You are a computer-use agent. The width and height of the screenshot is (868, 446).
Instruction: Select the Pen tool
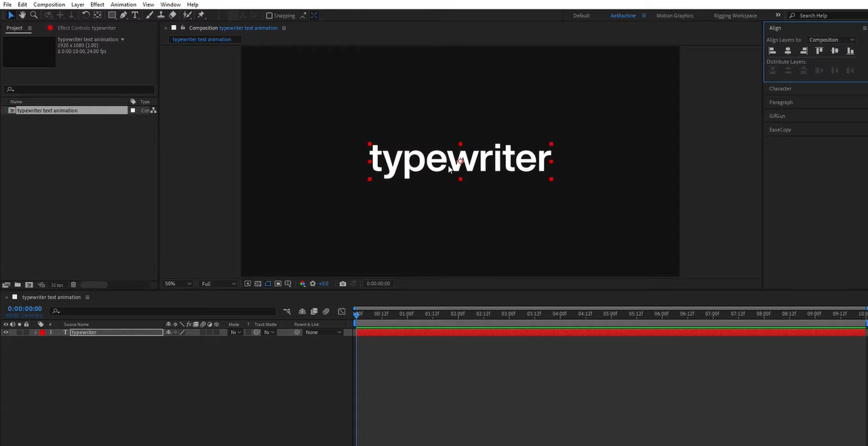(x=123, y=15)
